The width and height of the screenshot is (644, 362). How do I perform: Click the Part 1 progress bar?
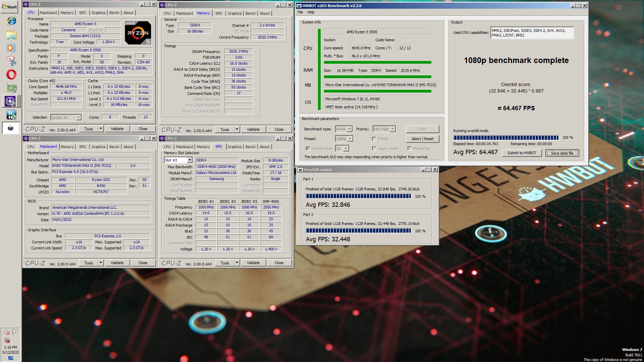pos(358,196)
